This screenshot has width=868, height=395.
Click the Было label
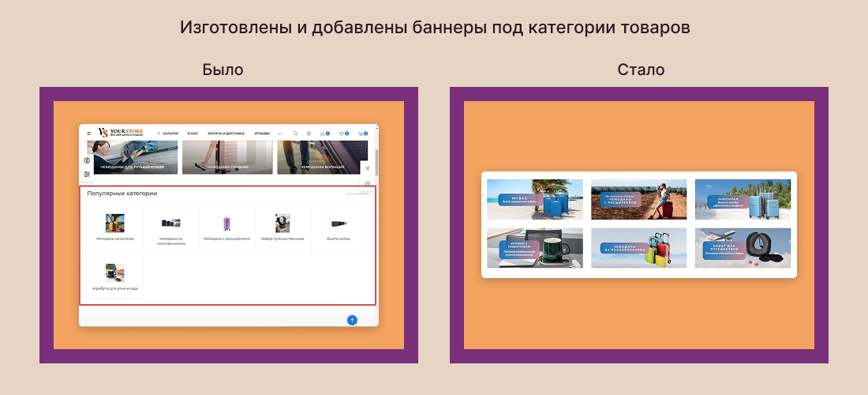[x=223, y=70]
